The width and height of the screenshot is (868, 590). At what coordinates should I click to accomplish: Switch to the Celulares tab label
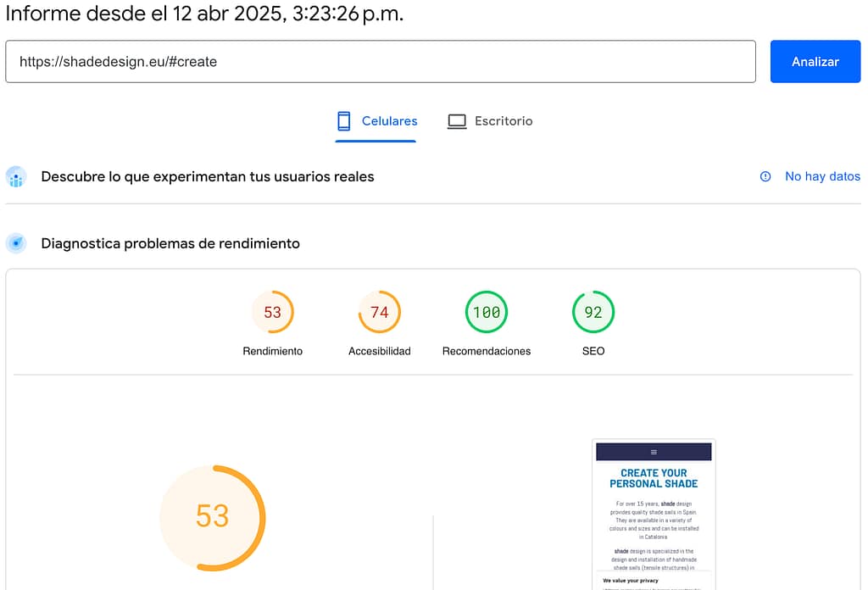pyautogui.click(x=389, y=121)
